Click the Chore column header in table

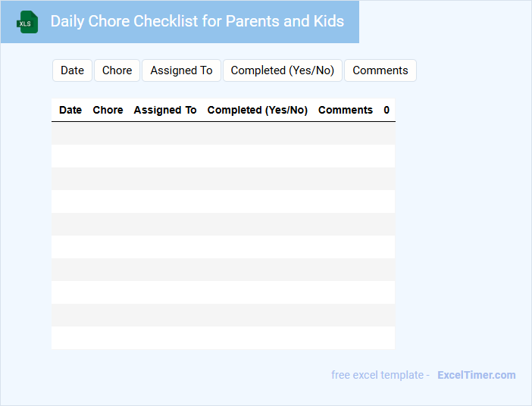point(108,110)
